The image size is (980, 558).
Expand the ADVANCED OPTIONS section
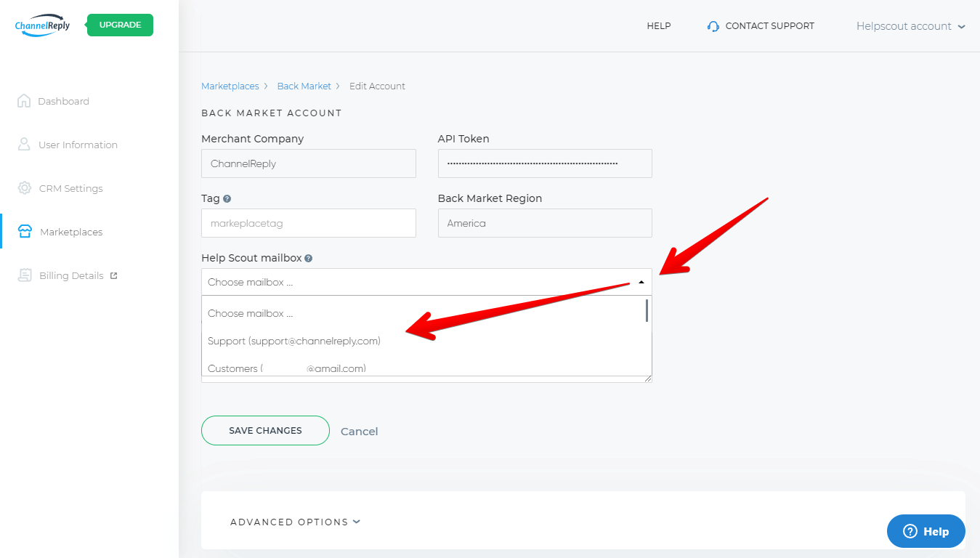[295, 522]
